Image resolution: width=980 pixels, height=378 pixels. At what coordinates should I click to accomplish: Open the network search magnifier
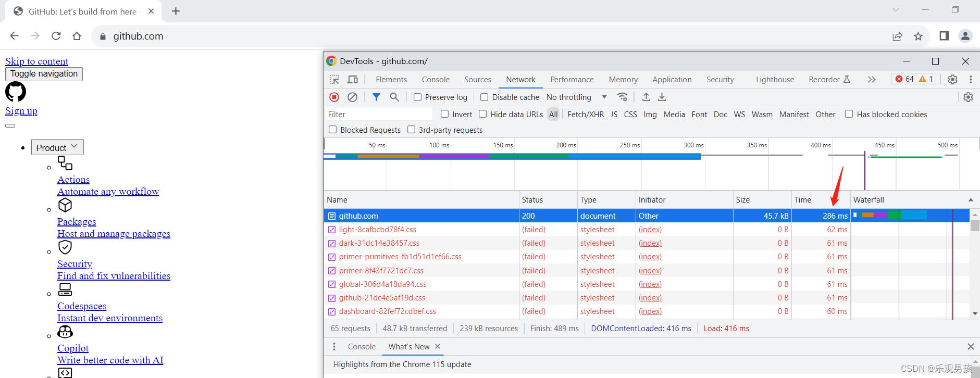(x=394, y=97)
